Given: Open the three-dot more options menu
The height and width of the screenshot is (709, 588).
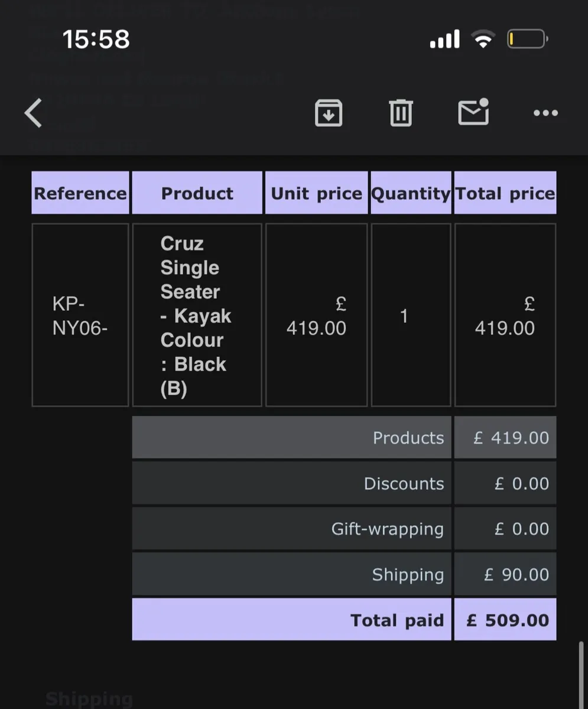Looking at the screenshot, I should 545,113.
